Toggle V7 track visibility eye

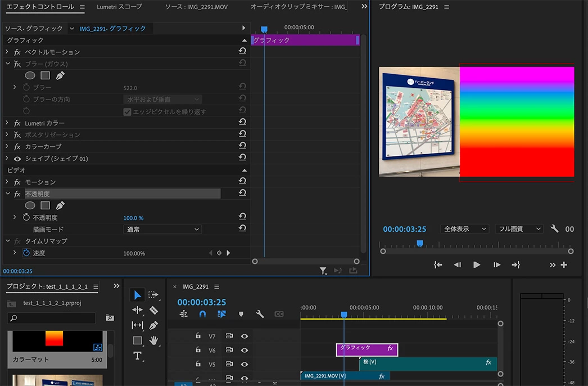(x=245, y=336)
